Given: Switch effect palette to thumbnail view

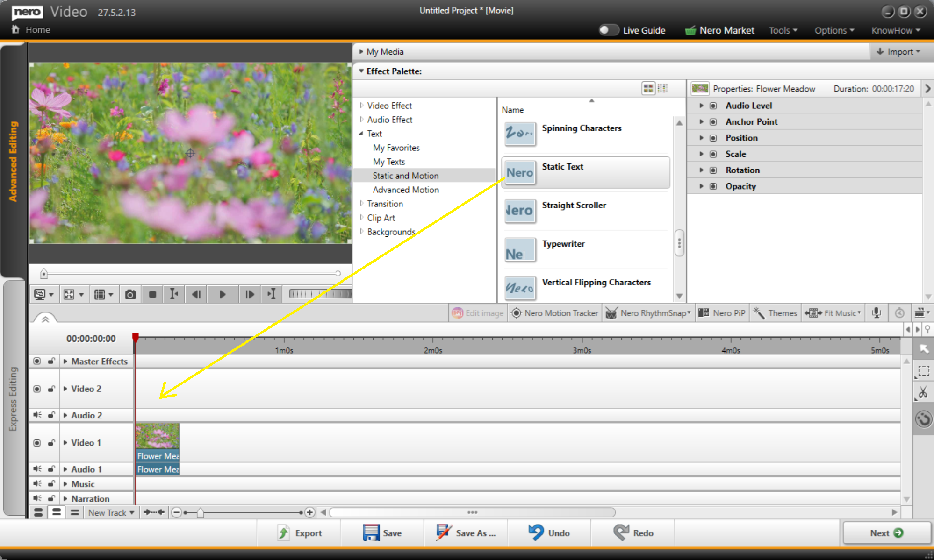Looking at the screenshot, I should (x=648, y=88).
